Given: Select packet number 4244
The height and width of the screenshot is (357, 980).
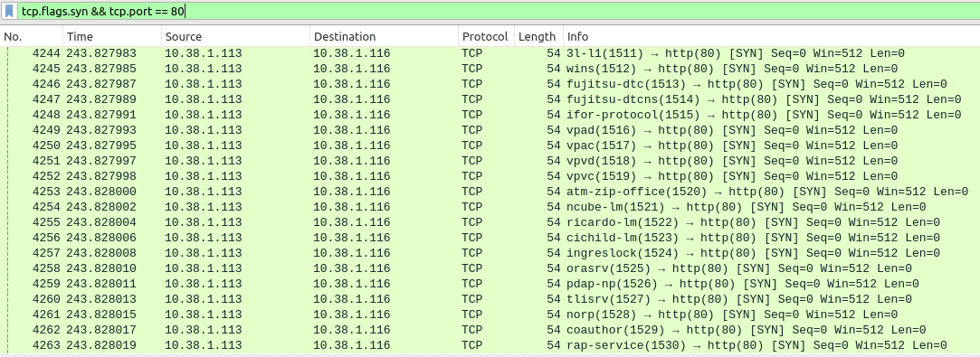Looking at the screenshot, I should (x=45, y=53).
